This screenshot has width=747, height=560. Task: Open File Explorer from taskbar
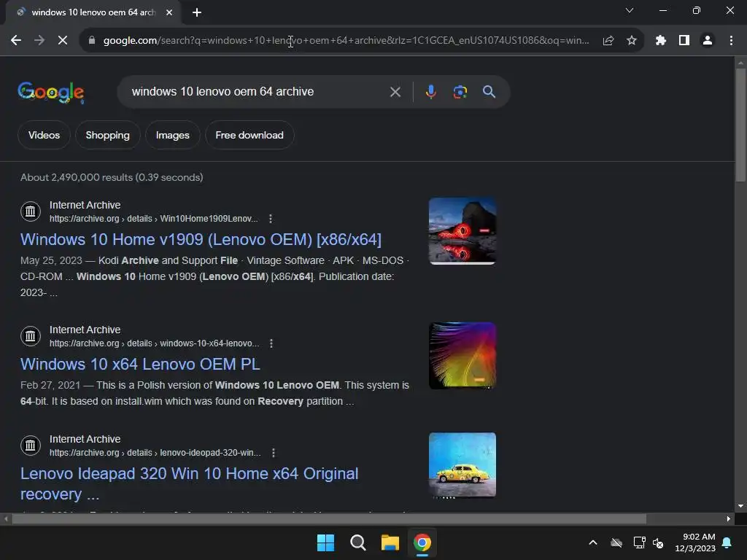pos(390,542)
